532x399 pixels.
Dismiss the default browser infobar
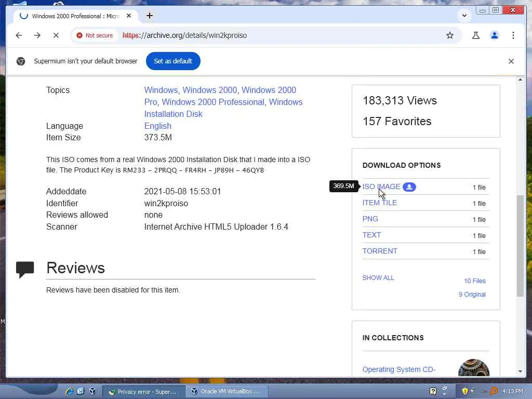[511, 61]
